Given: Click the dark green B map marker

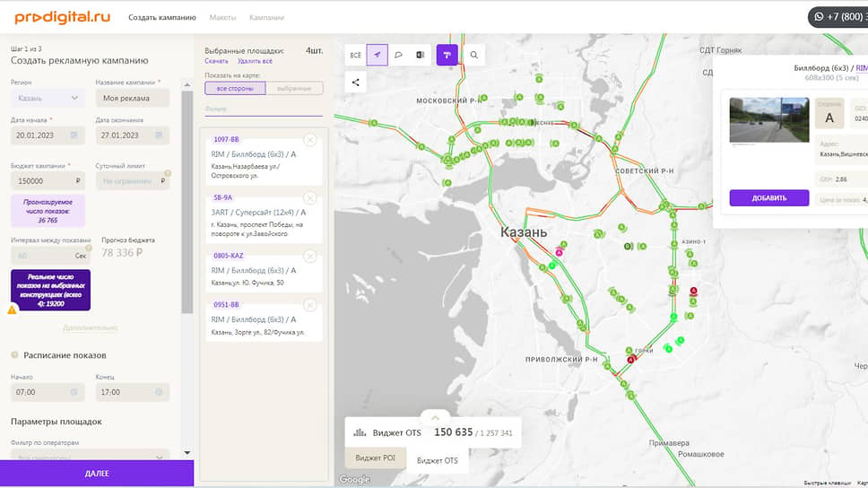Looking at the screenshot, I should tap(628, 246).
